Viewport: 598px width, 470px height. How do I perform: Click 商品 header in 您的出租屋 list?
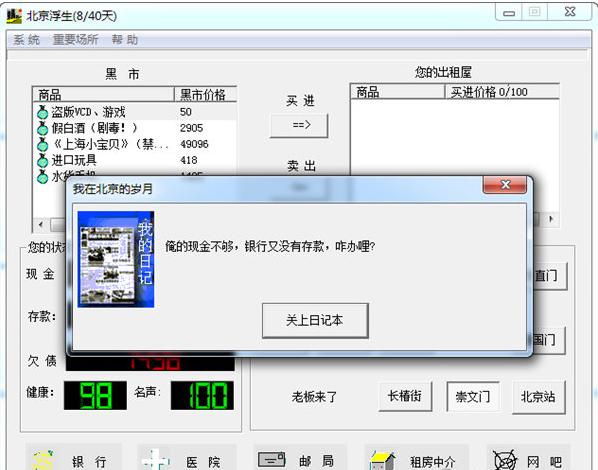click(397, 92)
